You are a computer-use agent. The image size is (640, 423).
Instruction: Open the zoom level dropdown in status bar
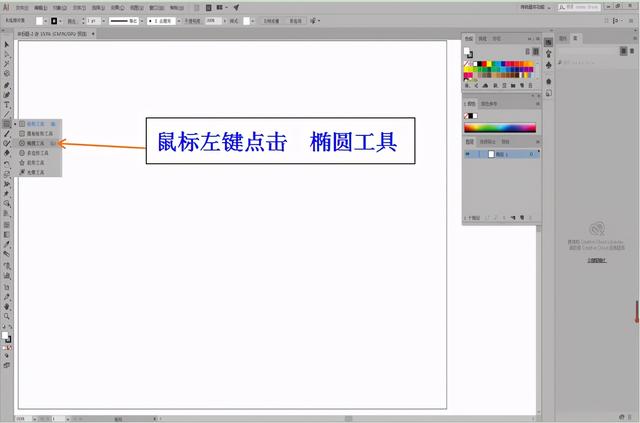35,419
